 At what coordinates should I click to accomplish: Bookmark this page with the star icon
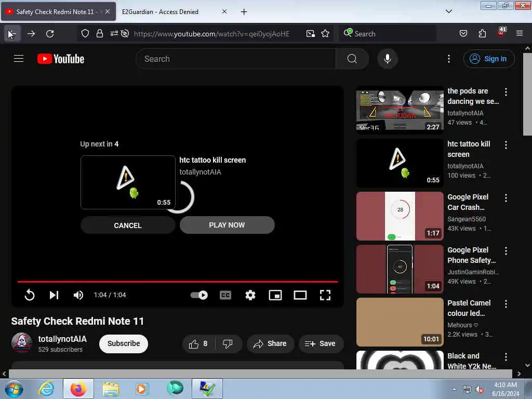[x=325, y=34]
